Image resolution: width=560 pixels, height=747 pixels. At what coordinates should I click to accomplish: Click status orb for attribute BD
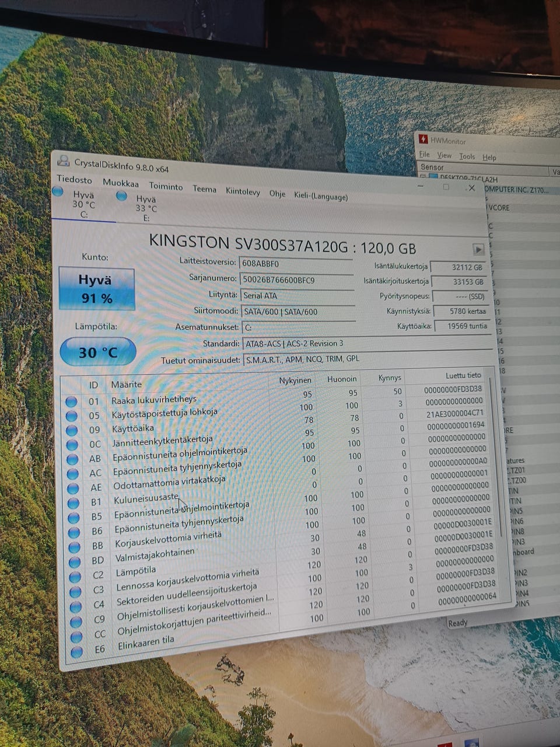coord(75,562)
